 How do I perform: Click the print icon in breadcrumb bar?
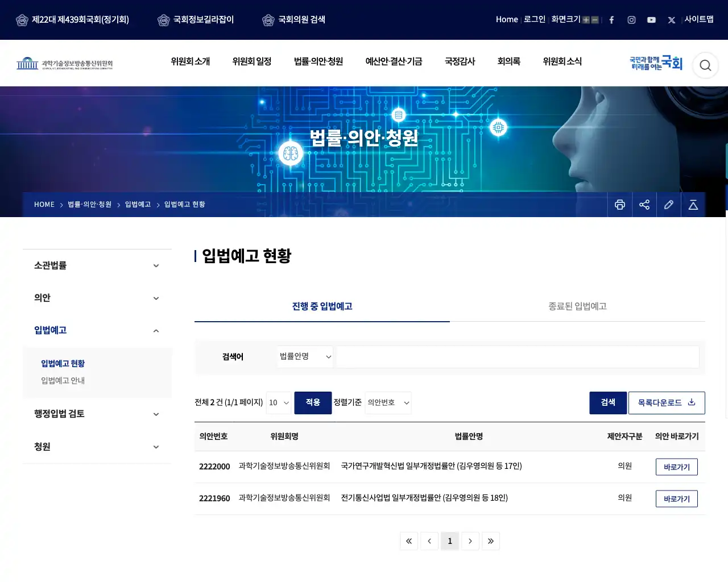(x=620, y=205)
